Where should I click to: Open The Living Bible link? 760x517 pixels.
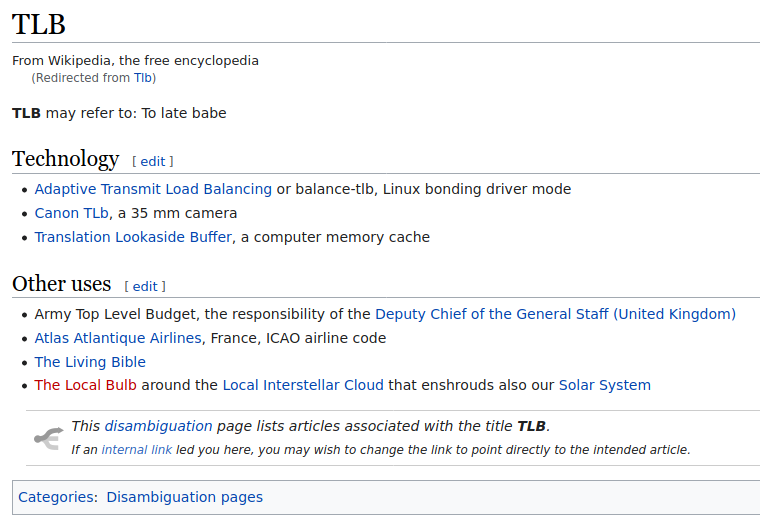coord(90,362)
